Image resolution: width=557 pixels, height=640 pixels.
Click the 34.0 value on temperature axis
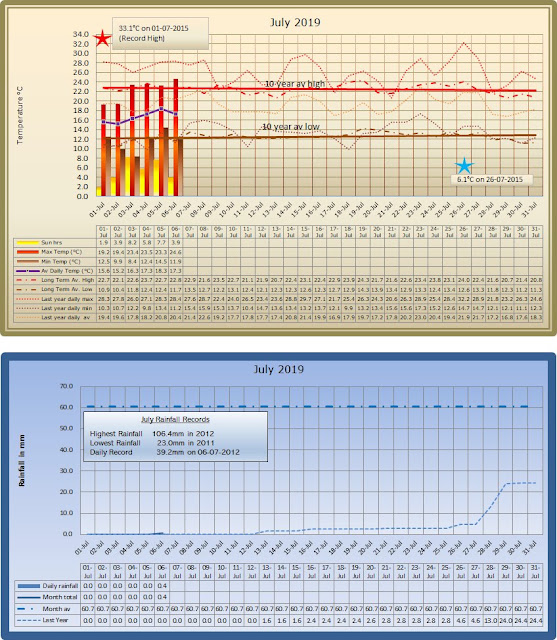(x=81, y=34)
